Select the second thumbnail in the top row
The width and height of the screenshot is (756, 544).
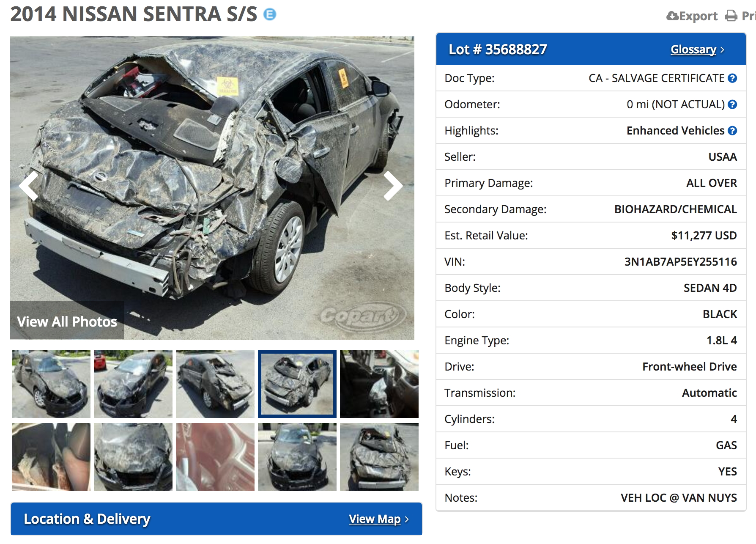tap(133, 384)
